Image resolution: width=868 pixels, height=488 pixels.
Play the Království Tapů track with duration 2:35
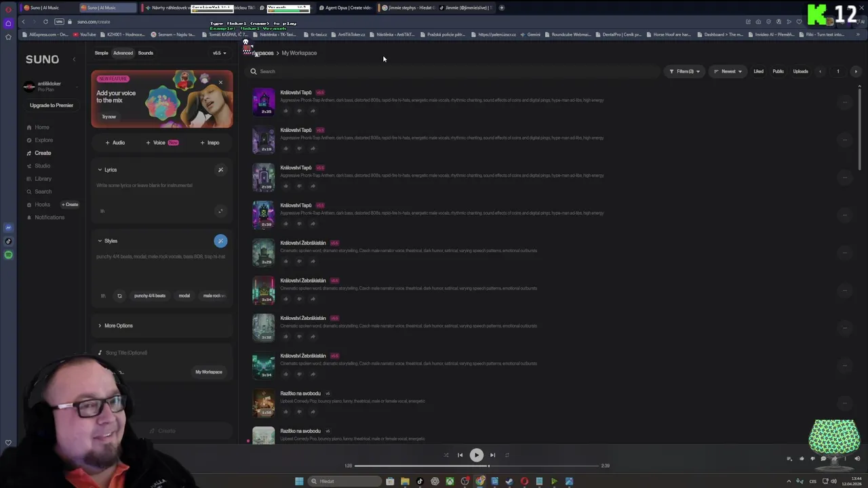coord(264,102)
